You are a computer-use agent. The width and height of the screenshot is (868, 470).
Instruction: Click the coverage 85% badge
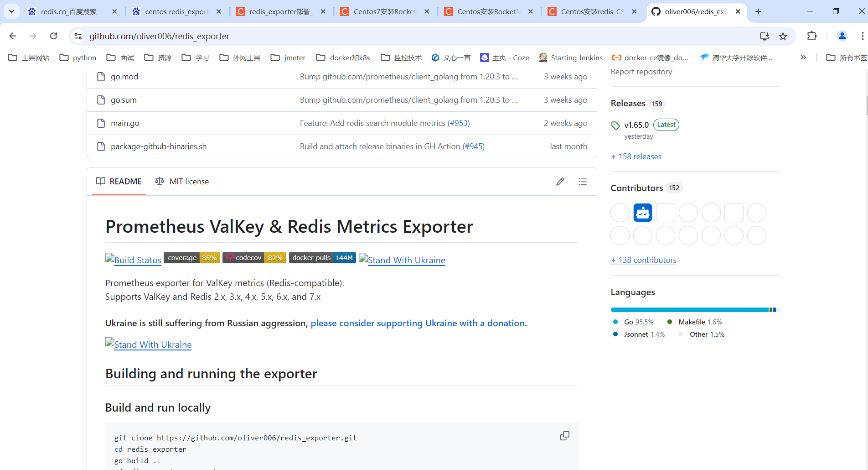click(192, 258)
